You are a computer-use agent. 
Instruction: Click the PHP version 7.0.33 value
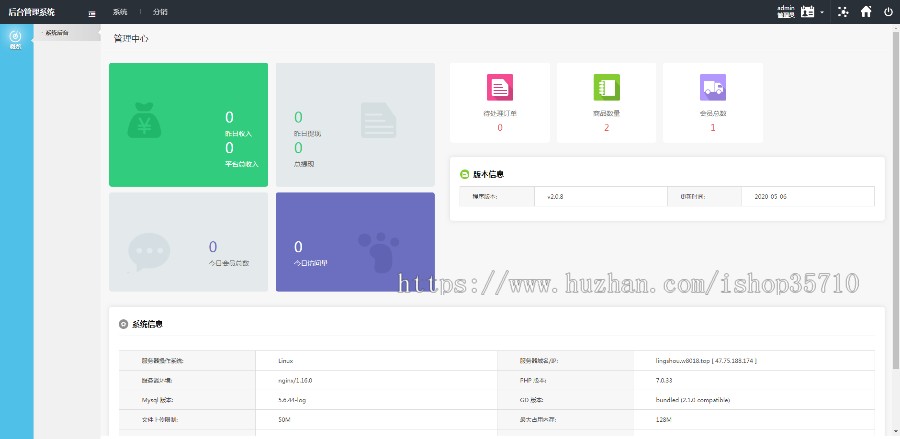pyautogui.click(x=664, y=380)
